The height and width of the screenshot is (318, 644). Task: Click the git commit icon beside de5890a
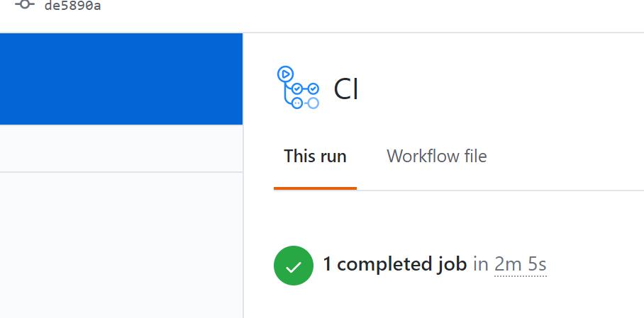[x=25, y=4]
